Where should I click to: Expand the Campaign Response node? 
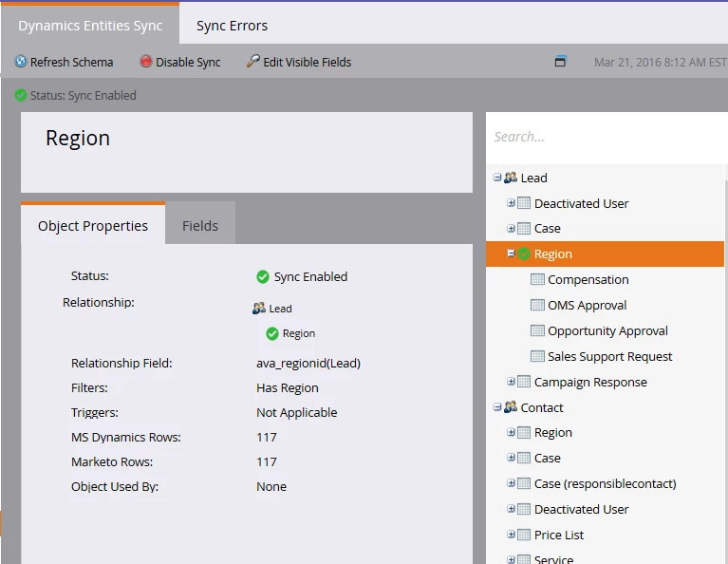(511, 382)
